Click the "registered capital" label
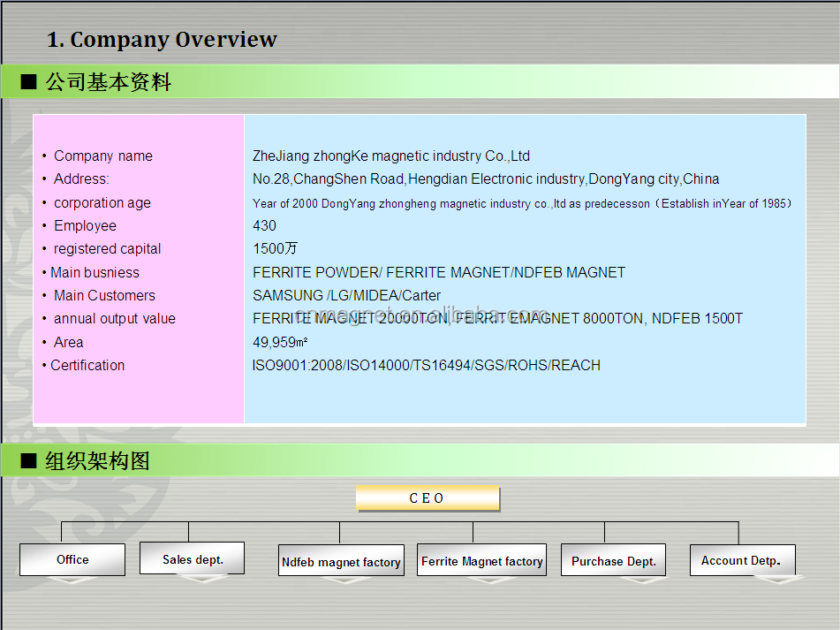This screenshot has height=630, width=840. [107, 249]
